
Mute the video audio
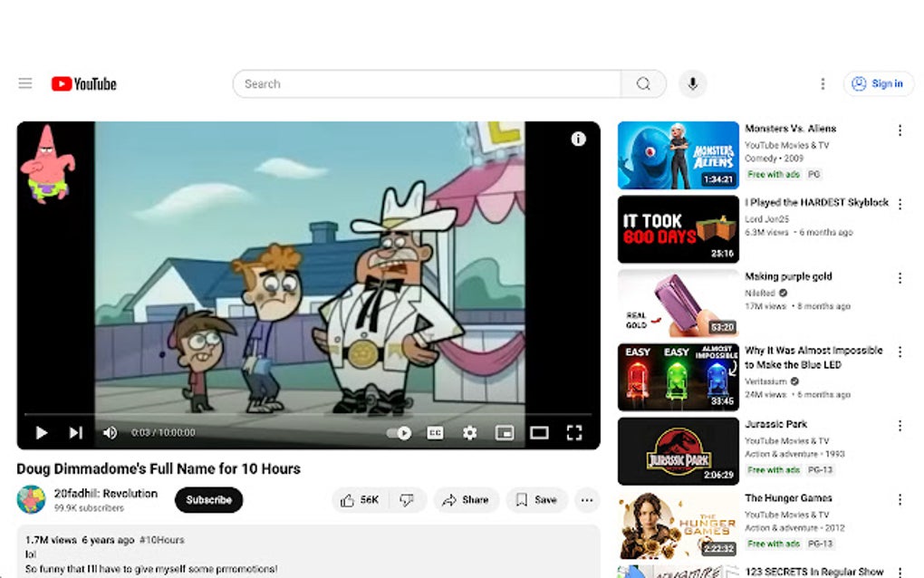click(110, 433)
